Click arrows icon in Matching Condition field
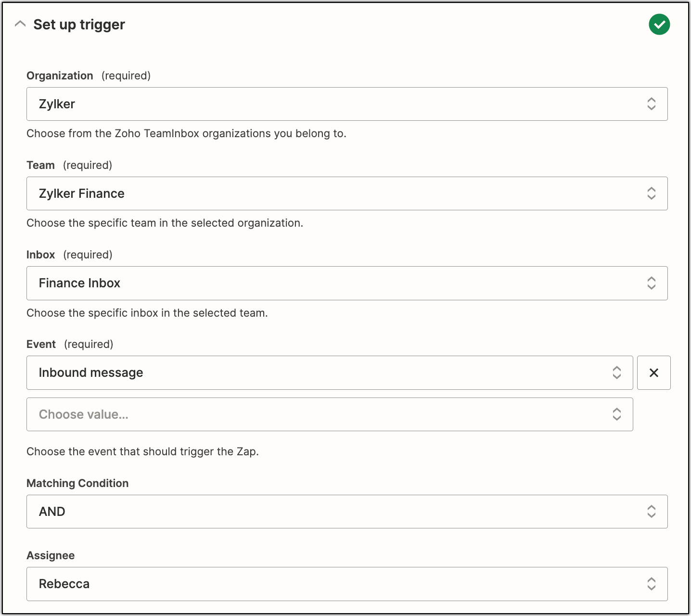The width and height of the screenshot is (691, 616). coord(651,512)
